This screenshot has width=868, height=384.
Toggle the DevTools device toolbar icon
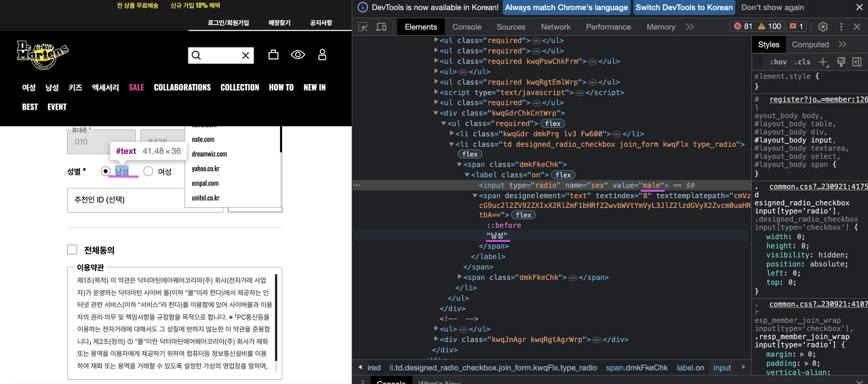point(381,26)
